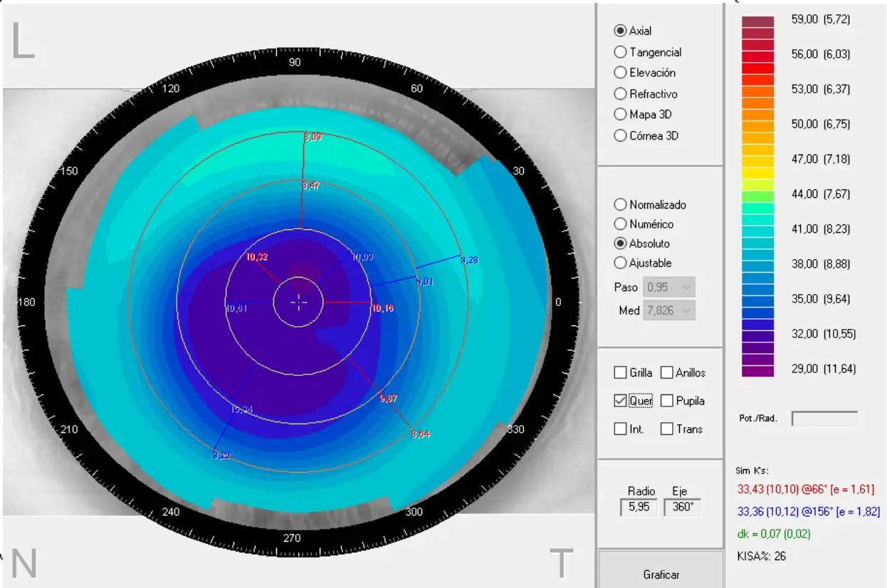Click the 44,00 green color swatch

[x=757, y=195]
